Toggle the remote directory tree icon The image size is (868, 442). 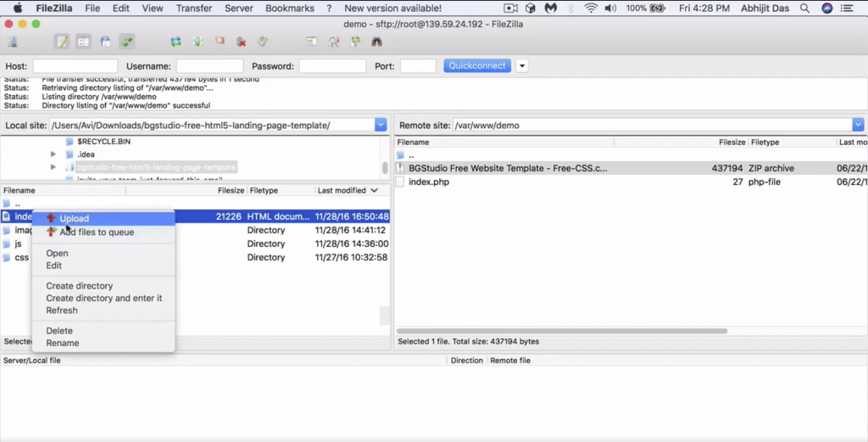[105, 42]
